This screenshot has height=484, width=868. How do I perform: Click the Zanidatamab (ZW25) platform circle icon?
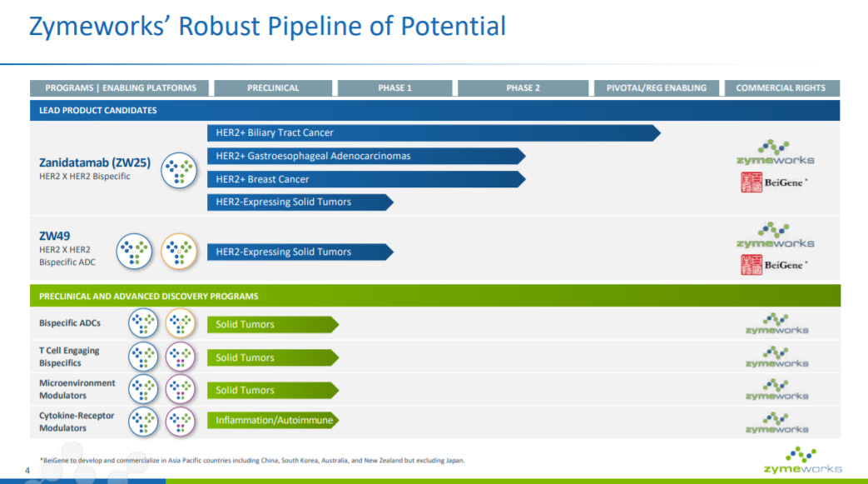(x=179, y=170)
